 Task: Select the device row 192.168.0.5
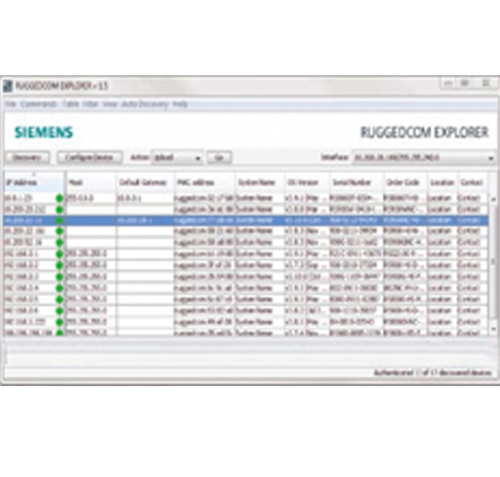click(246, 299)
